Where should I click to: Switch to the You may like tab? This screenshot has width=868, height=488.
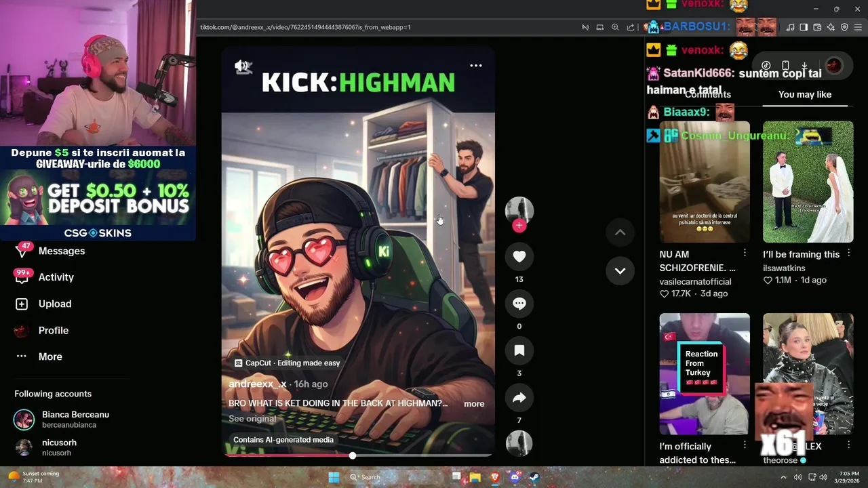[x=805, y=94]
